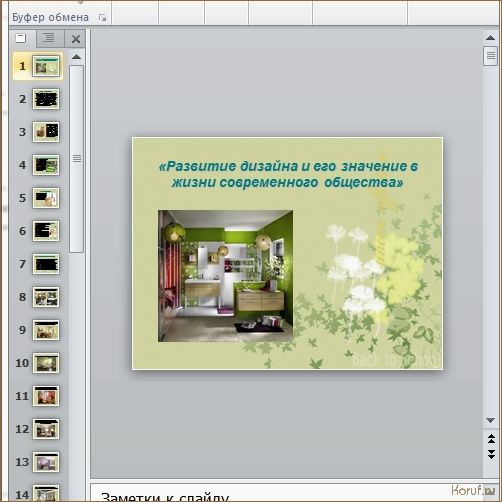
Task: Switch to the Slides thumbnail tab
Action: 22,39
